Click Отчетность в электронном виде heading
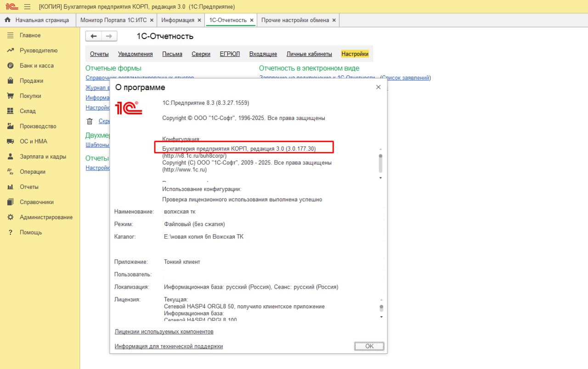 [309, 68]
